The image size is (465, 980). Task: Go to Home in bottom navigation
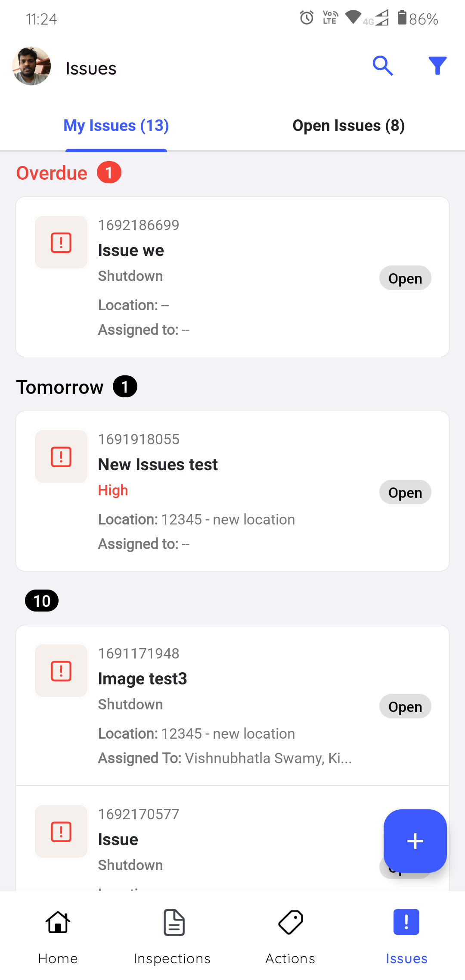point(58,935)
